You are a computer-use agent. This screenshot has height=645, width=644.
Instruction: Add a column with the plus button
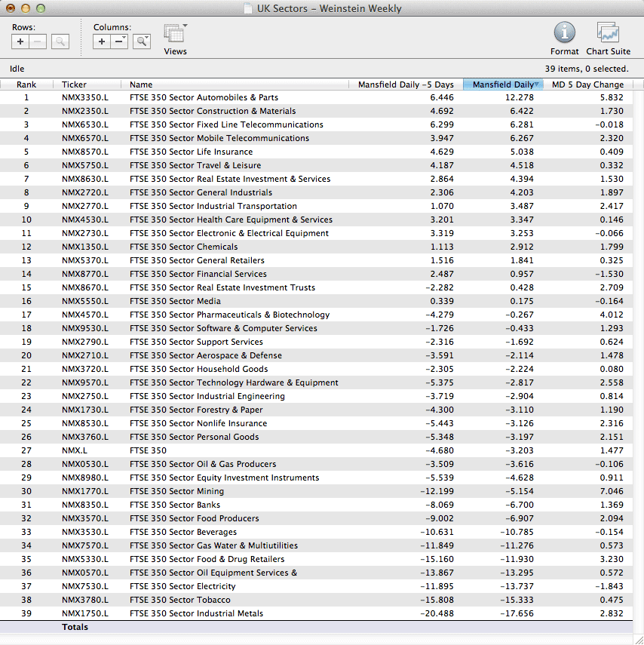[x=102, y=41]
